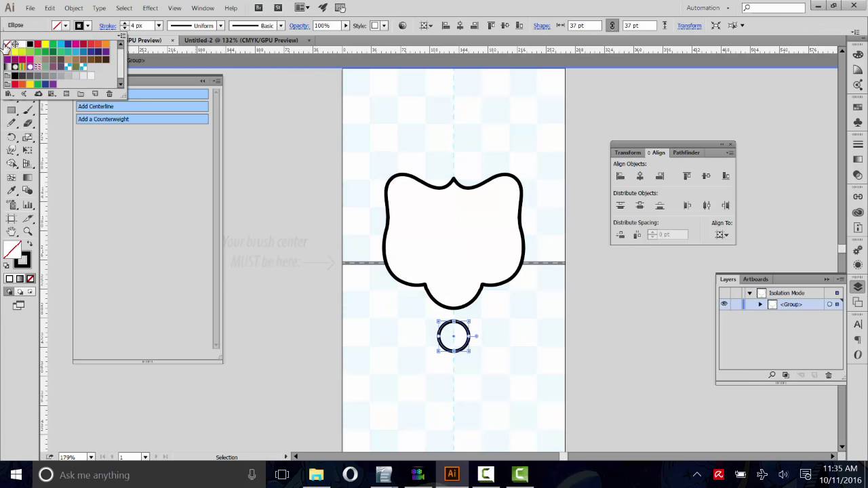Toggle visibility eye of Group layer
This screenshot has width=868, height=488.
[x=724, y=304]
